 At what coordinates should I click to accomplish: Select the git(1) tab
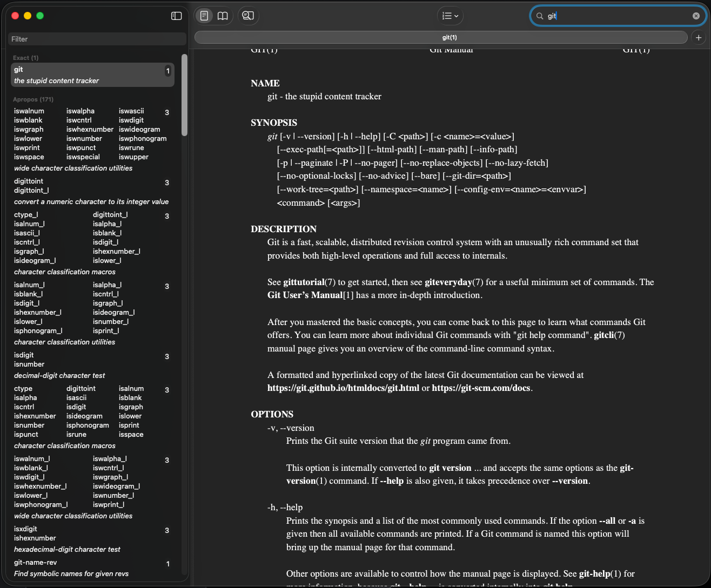click(441, 37)
